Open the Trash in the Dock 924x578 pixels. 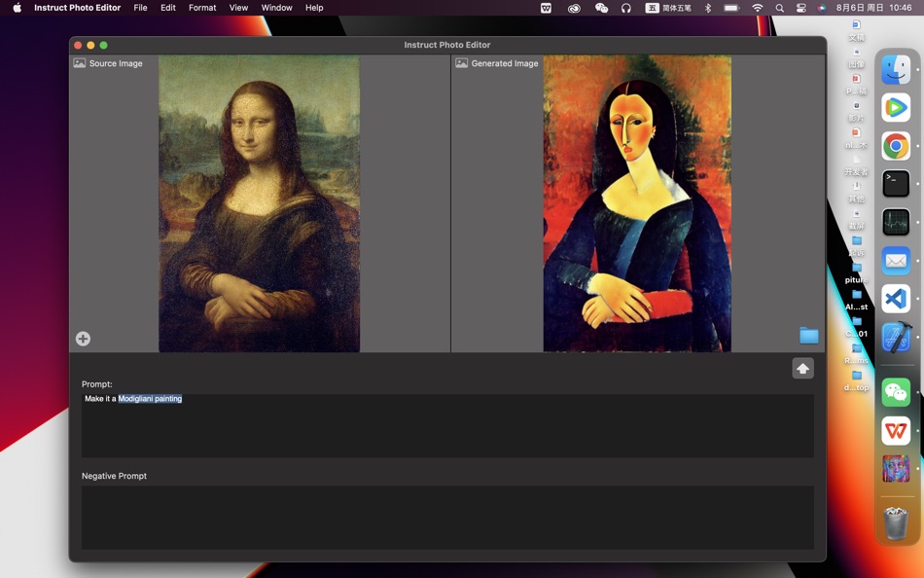coord(896,523)
